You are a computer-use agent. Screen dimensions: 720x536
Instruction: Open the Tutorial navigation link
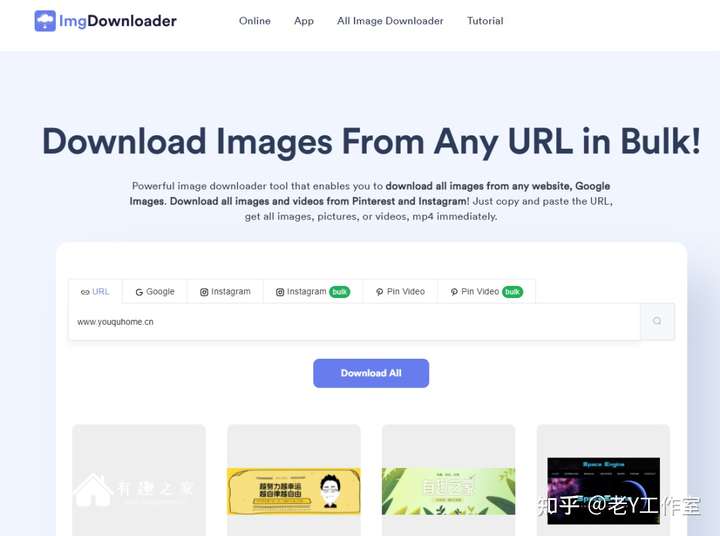[x=485, y=21]
